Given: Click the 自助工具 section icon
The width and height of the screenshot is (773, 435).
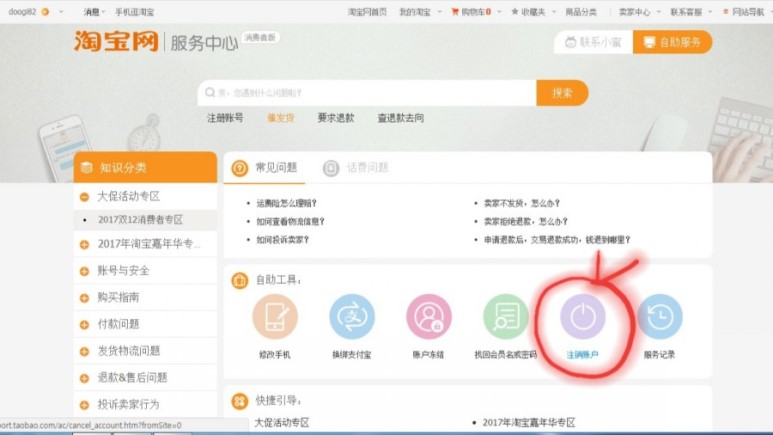Looking at the screenshot, I should coord(240,280).
